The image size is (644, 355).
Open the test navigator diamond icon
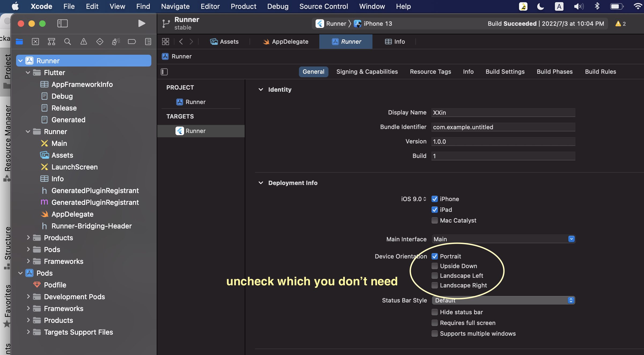(100, 42)
